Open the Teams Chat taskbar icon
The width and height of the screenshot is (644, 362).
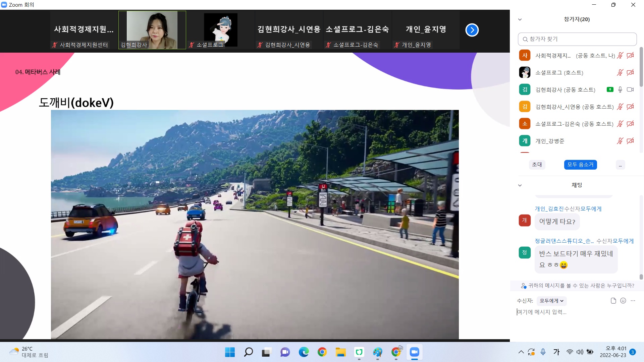285,352
